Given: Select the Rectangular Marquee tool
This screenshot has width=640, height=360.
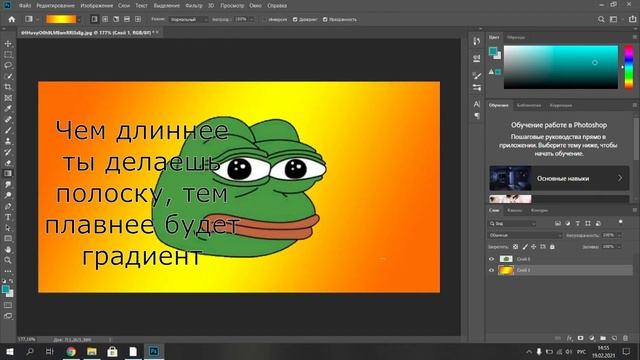Looking at the screenshot, I should [x=8, y=54].
